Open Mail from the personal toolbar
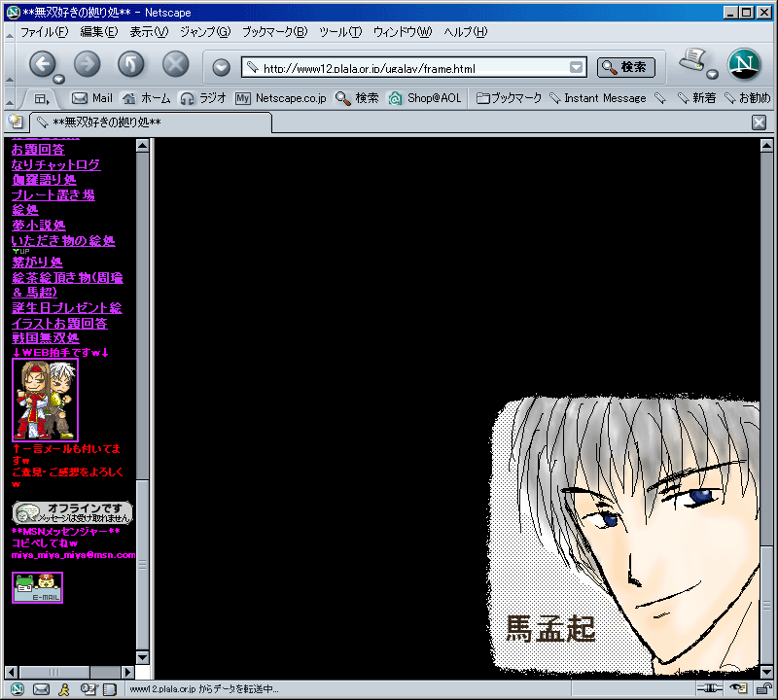 coord(92,98)
